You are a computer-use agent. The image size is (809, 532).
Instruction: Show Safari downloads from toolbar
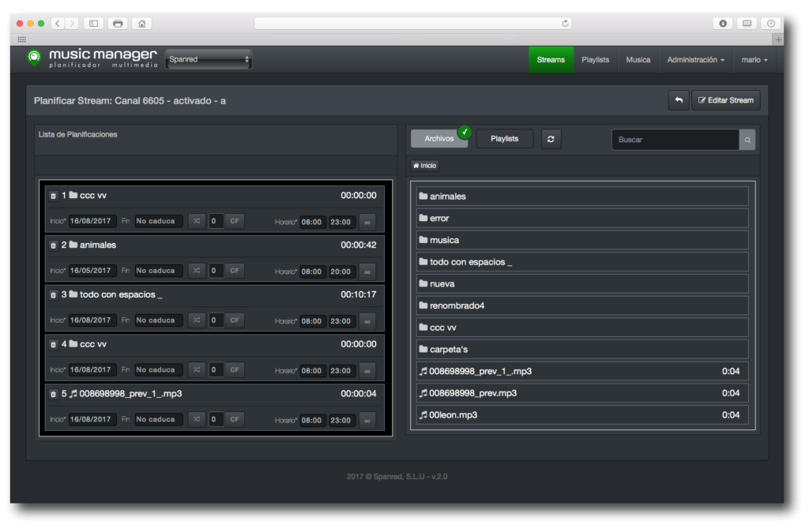point(722,24)
